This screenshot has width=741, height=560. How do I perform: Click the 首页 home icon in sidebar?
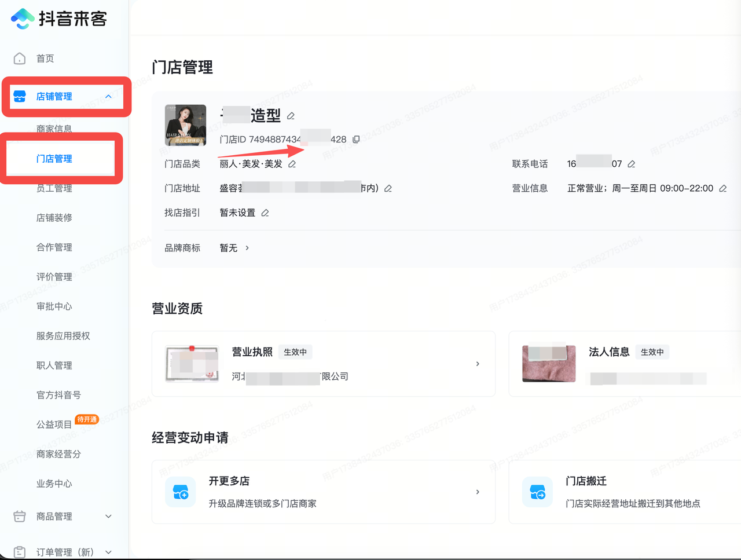click(x=20, y=58)
